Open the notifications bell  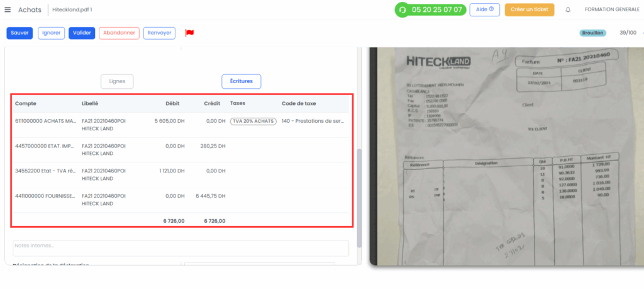coord(568,10)
